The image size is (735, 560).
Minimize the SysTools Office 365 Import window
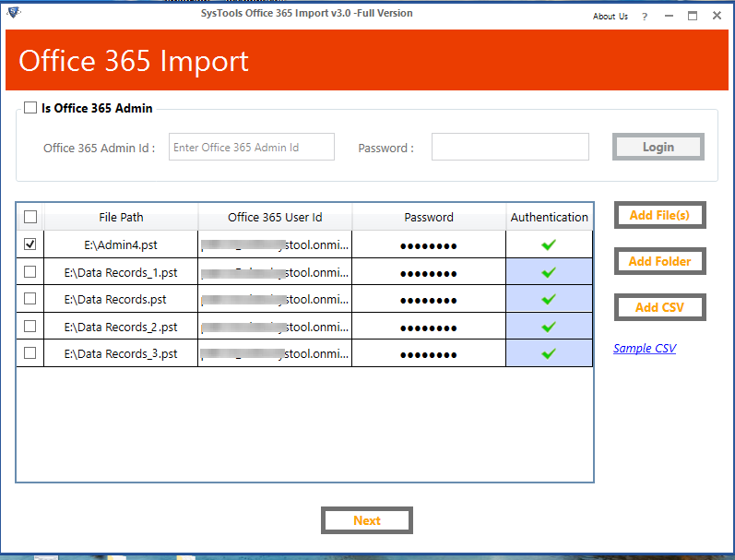669,16
